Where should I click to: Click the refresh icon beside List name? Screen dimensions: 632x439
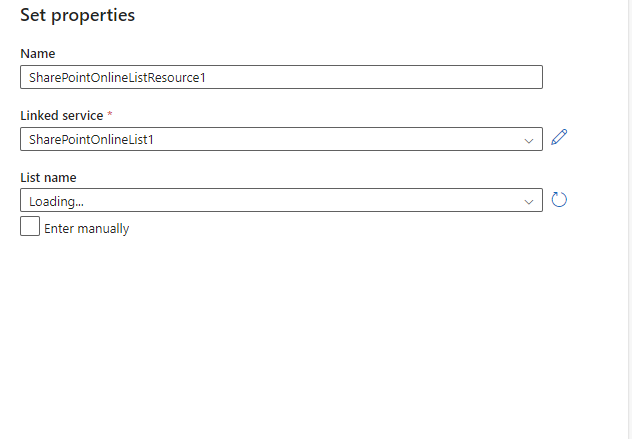click(x=559, y=200)
